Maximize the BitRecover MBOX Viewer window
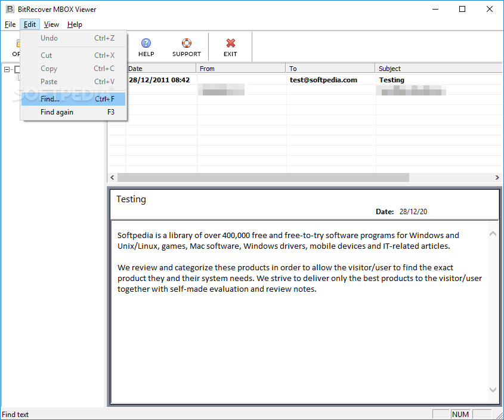The height and width of the screenshot is (420, 504). pos(462,9)
